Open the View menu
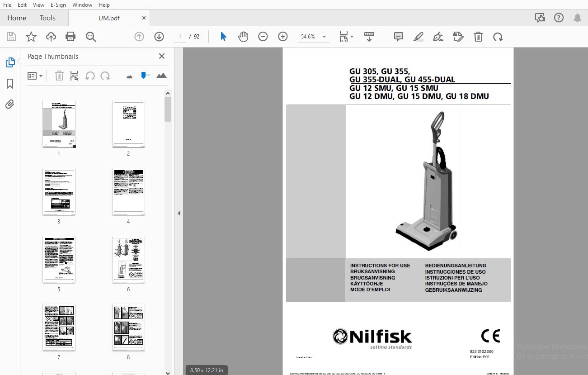588x375 pixels. (x=39, y=5)
